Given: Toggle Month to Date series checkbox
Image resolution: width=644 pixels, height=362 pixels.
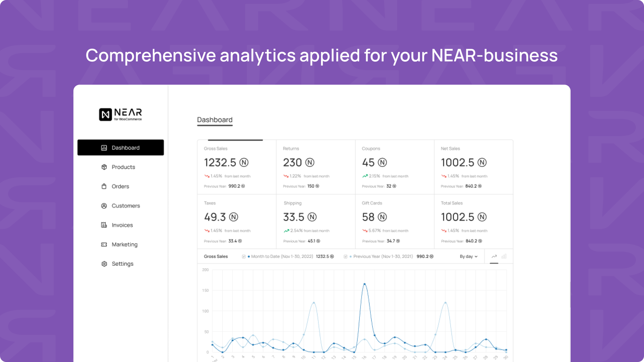Looking at the screenshot, I should point(244,257).
